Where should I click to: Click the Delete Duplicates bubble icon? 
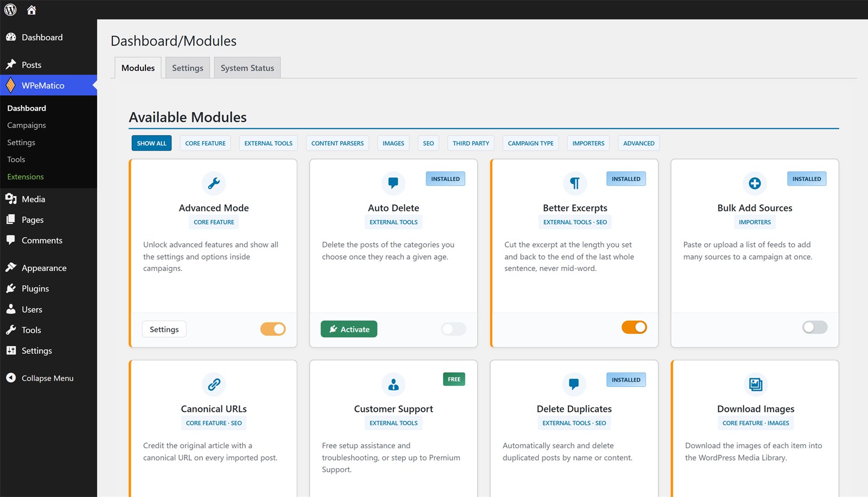pyautogui.click(x=574, y=384)
